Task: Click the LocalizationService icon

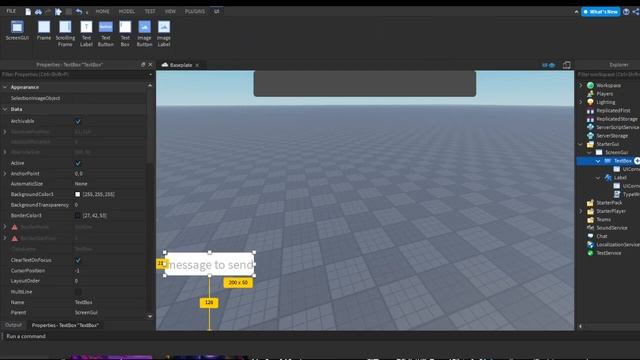Action: click(x=590, y=244)
